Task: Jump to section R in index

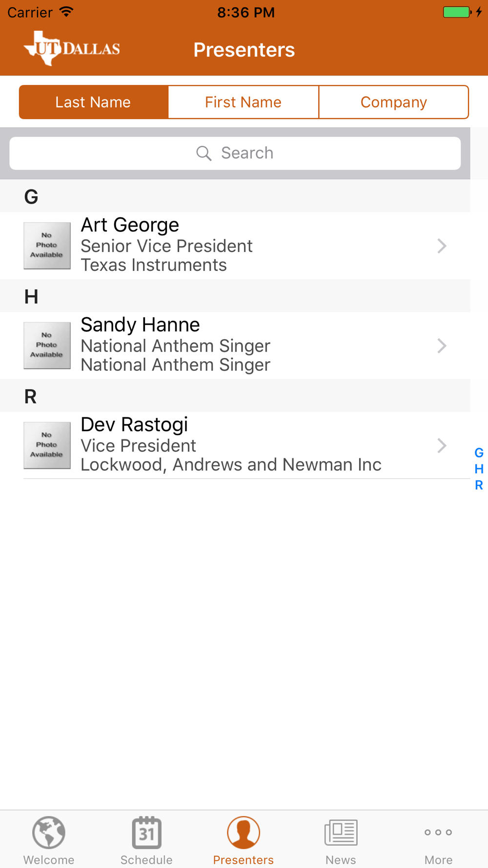Action: (x=479, y=485)
